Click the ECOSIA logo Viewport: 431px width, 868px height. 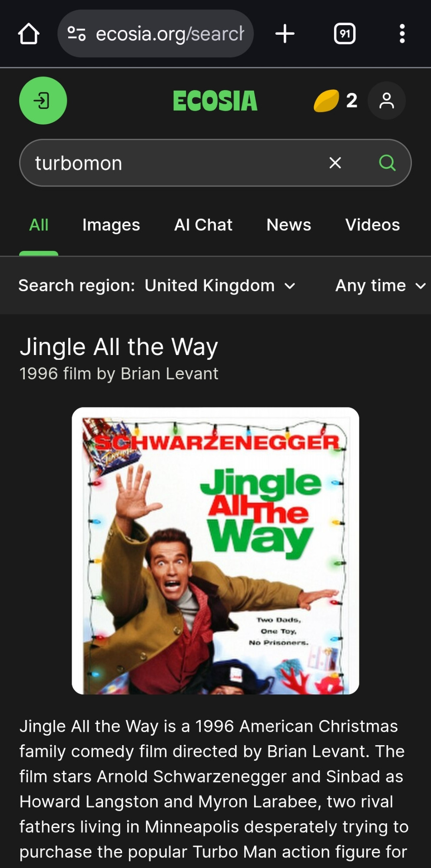point(215,101)
